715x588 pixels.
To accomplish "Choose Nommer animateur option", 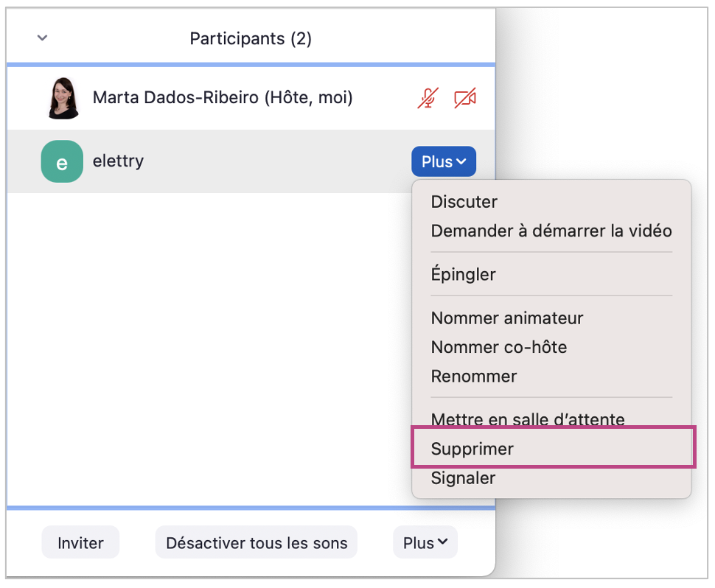I will 507,318.
